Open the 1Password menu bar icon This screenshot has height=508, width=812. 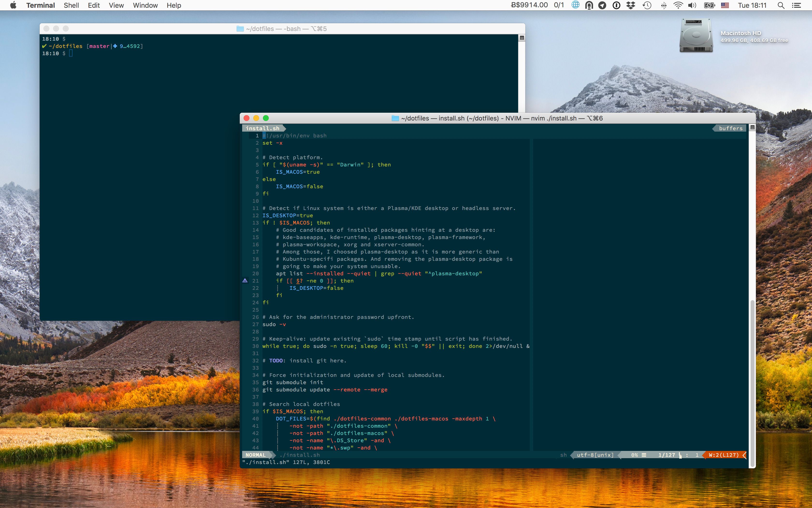[616, 5]
